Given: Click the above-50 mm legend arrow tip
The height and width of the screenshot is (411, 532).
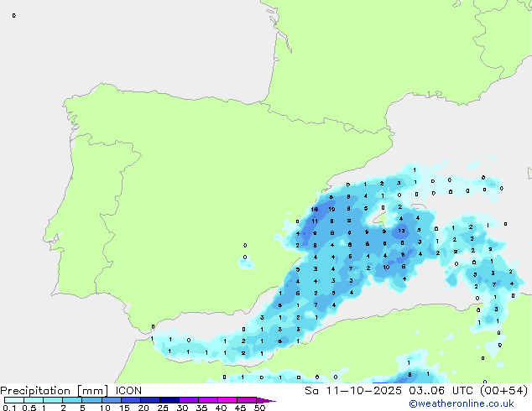Looking at the screenshot, I should (x=266, y=400).
